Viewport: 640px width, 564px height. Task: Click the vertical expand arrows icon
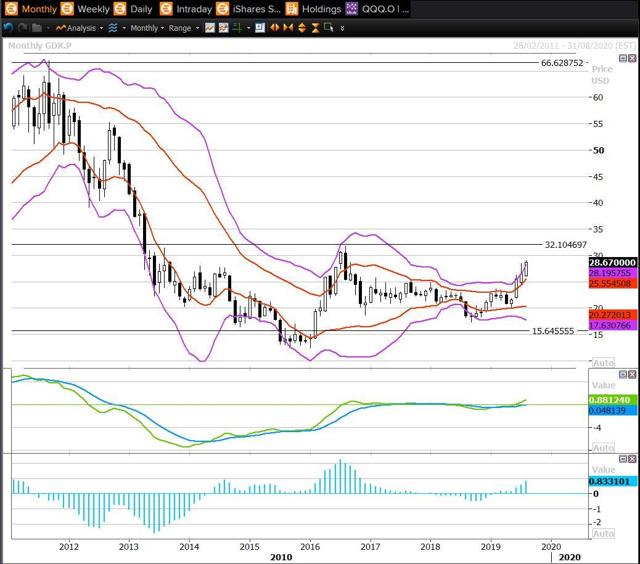[302, 28]
